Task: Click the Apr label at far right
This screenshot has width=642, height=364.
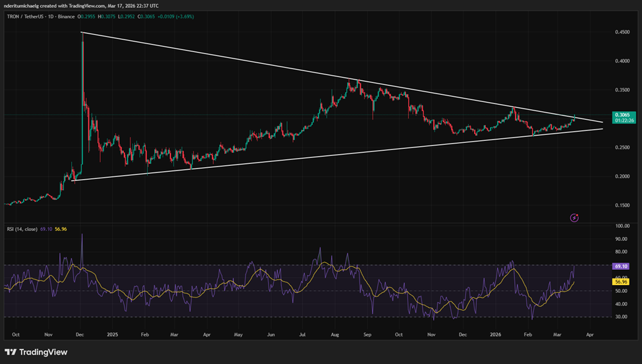Action: coord(589,334)
